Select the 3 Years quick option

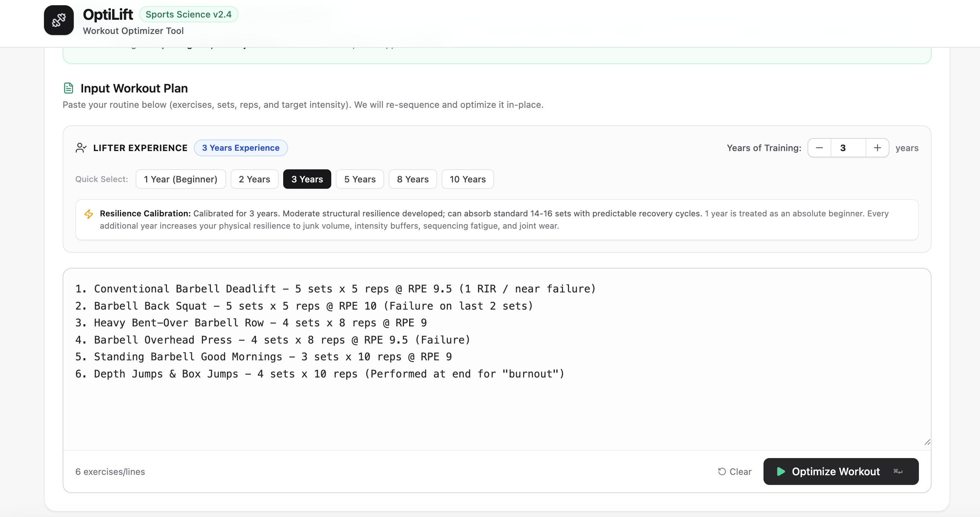[x=307, y=179]
